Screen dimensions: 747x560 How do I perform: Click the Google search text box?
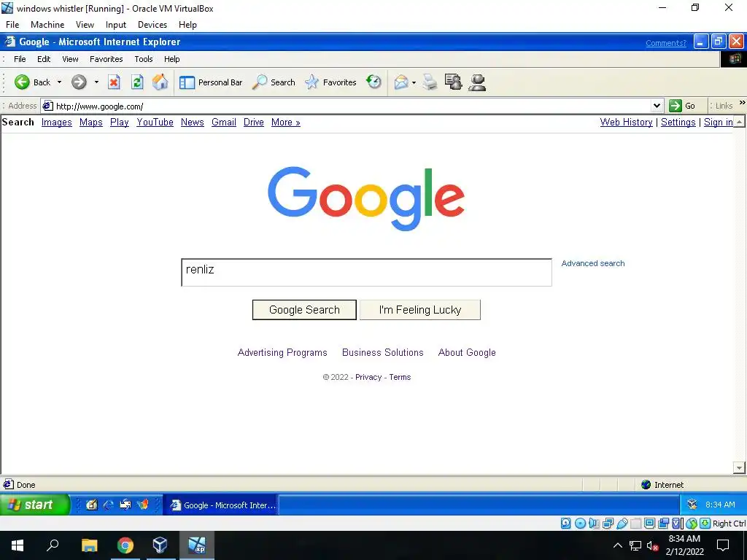(x=366, y=273)
